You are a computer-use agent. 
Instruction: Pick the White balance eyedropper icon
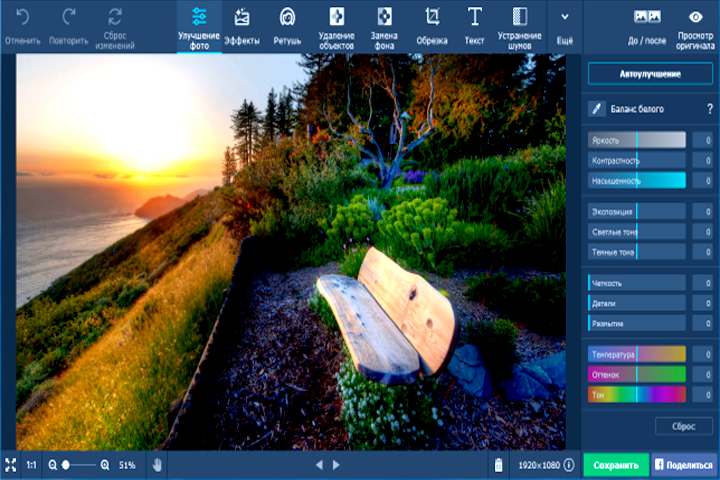597,108
